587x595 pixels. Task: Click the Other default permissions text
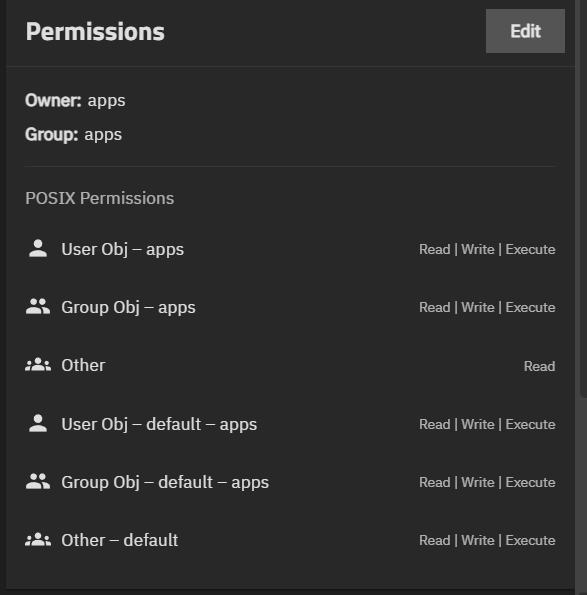487,540
